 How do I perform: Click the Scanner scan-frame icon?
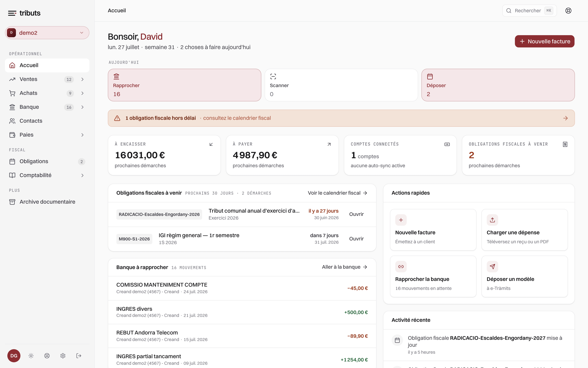tap(273, 76)
